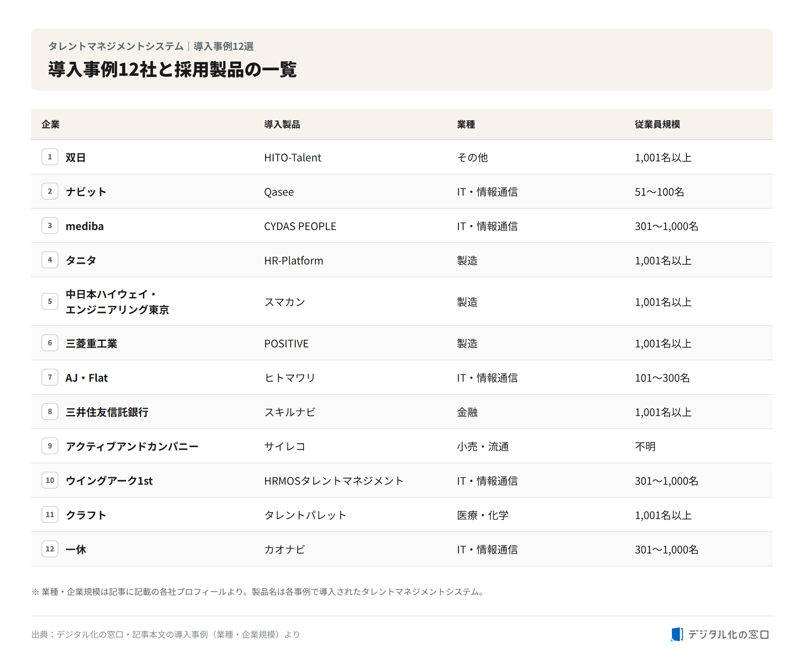Click the industry cell その他
The height and width of the screenshot is (672, 804).
tap(472, 157)
